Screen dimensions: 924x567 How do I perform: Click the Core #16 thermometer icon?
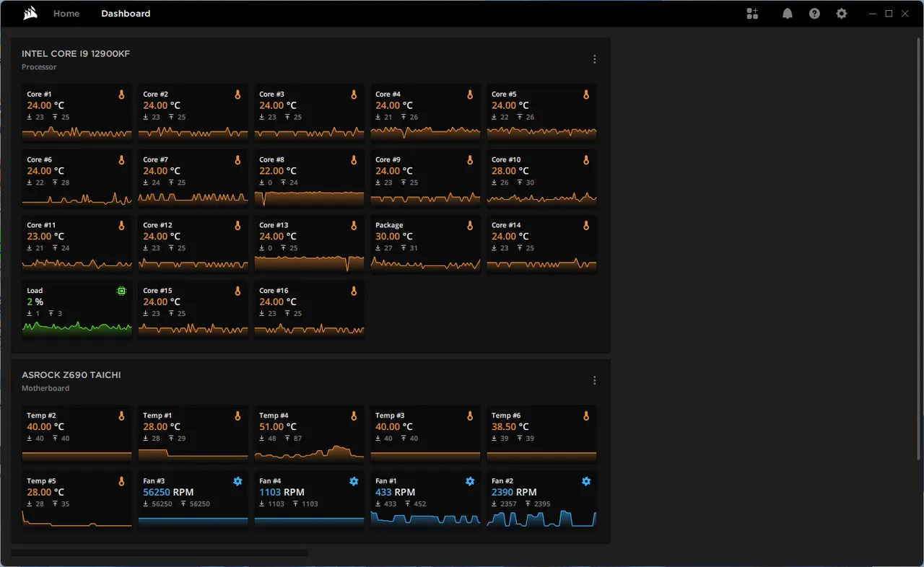[354, 291]
